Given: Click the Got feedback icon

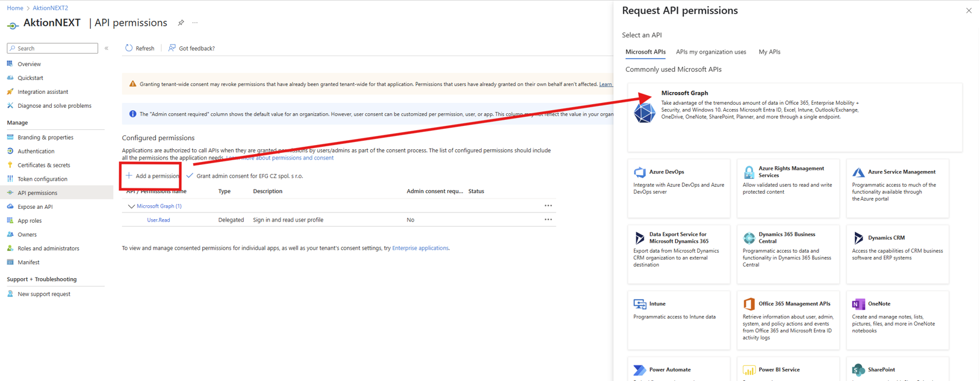Looking at the screenshot, I should [172, 48].
